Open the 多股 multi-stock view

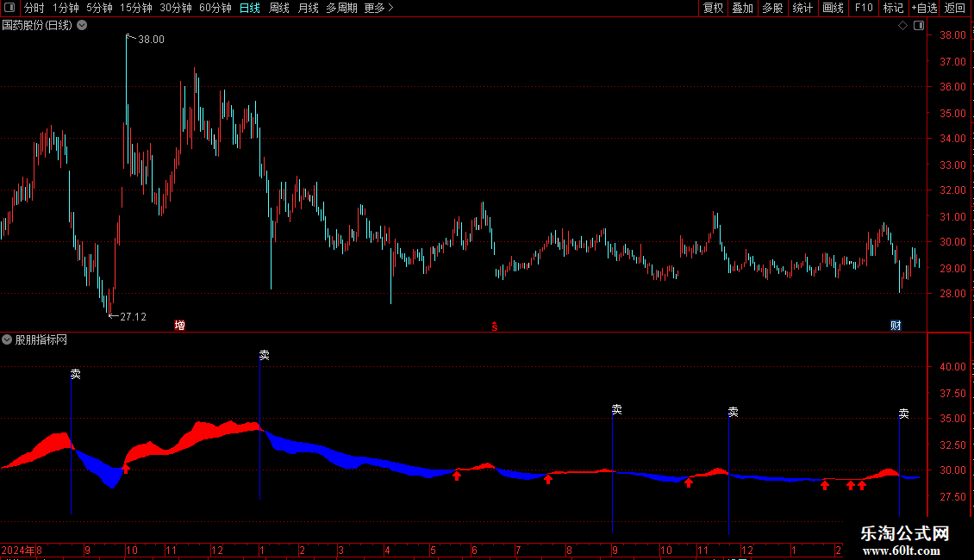pos(772,8)
